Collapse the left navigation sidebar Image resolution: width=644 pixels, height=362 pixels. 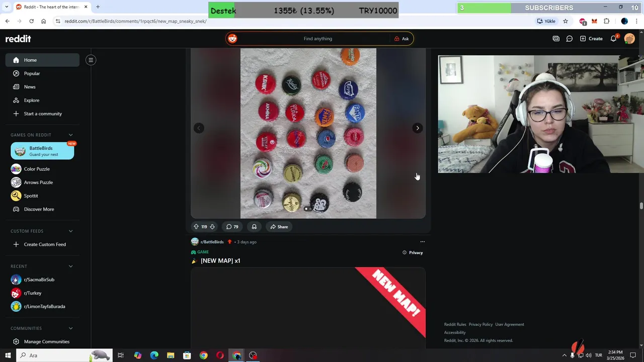point(91,60)
